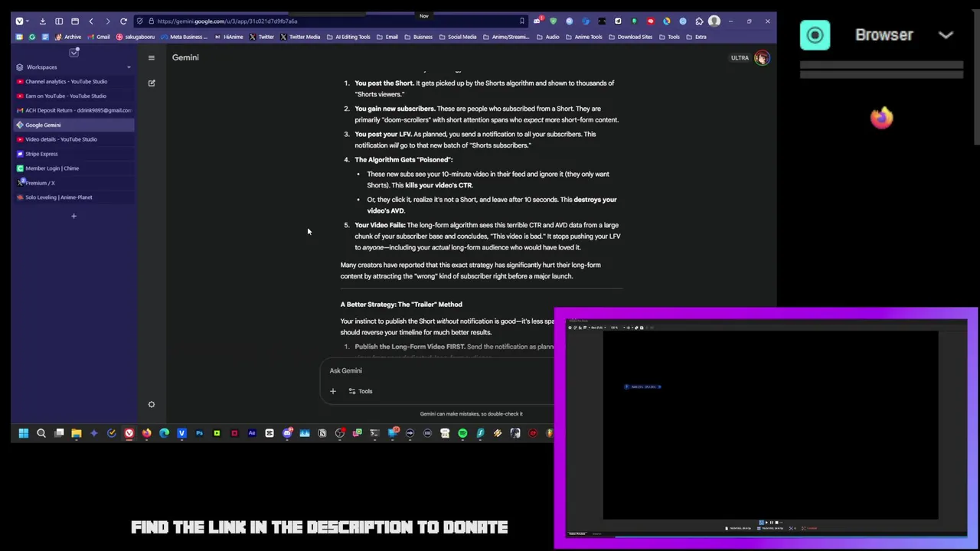This screenshot has height=551, width=980.
Task: Switch to Earn on YouTube tab
Action: click(x=73, y=96)
